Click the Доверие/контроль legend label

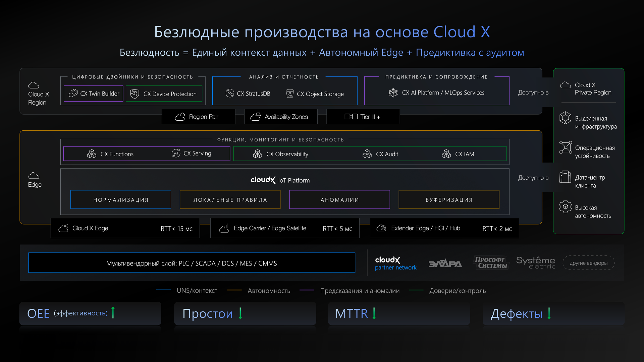pyautogui.click(x=458, y=291)
